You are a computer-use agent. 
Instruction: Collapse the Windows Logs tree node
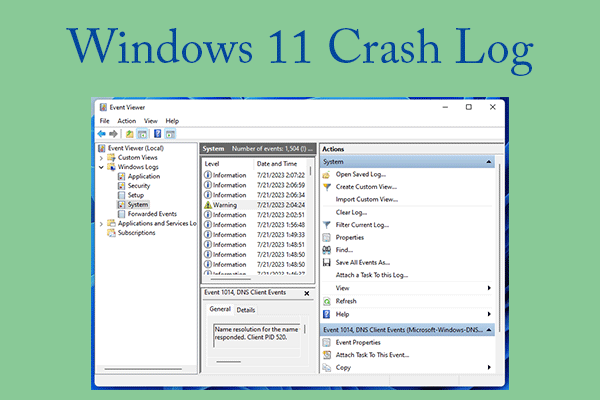point(101,167)
